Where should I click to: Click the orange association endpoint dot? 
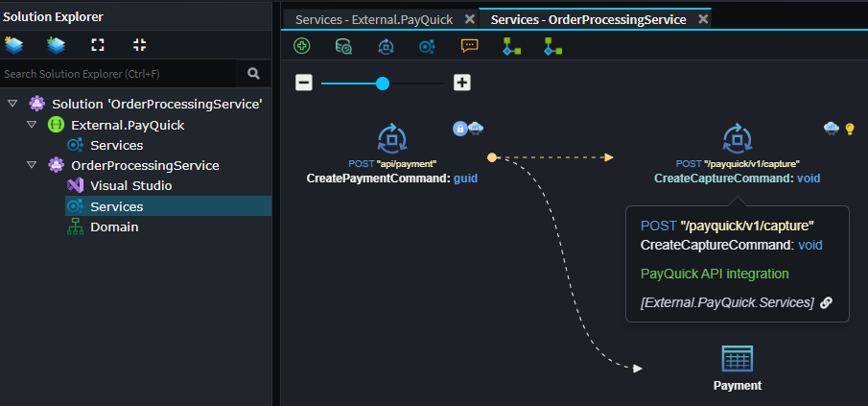492,157
